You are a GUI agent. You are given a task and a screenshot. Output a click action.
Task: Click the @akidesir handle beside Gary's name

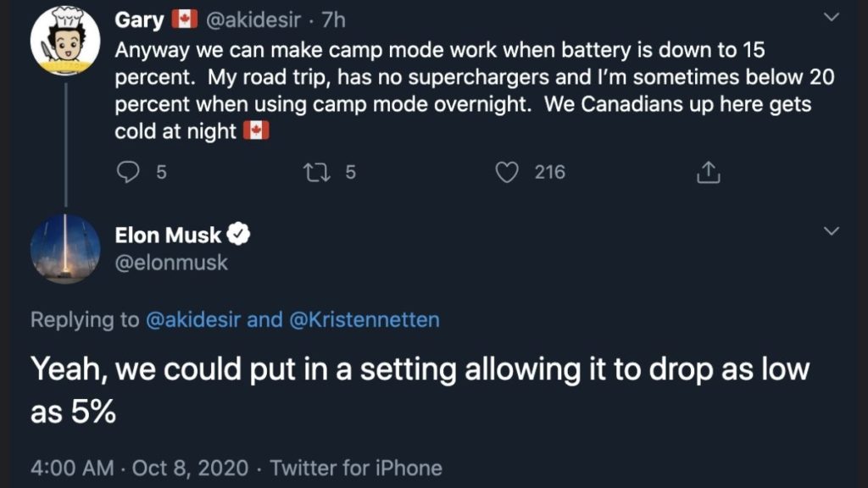tap(253, 18)
